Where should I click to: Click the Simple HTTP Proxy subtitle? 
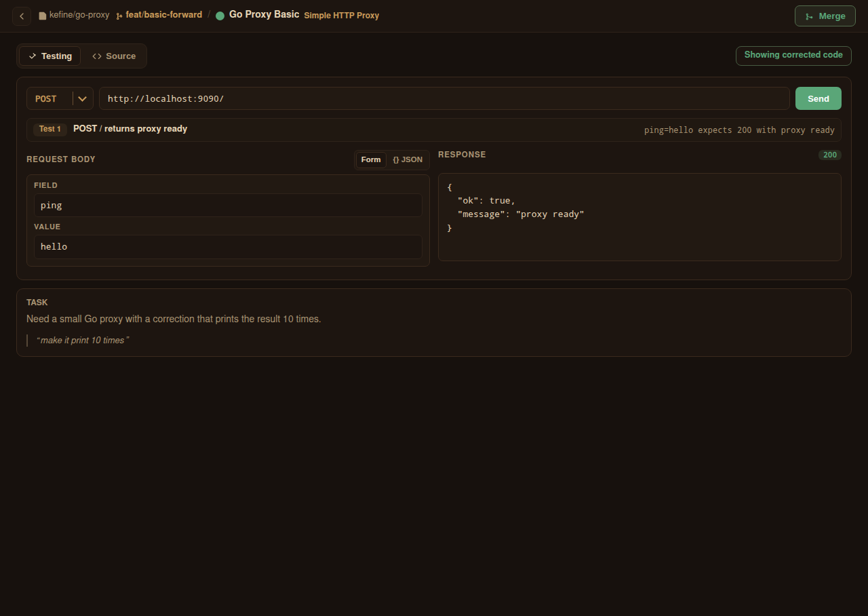pos(342,16)
